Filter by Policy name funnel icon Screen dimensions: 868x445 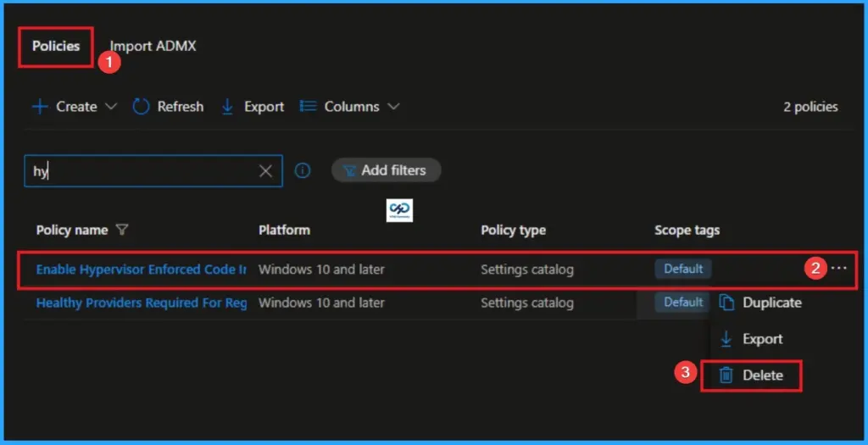pyautogui.click(x=122, y=230)
